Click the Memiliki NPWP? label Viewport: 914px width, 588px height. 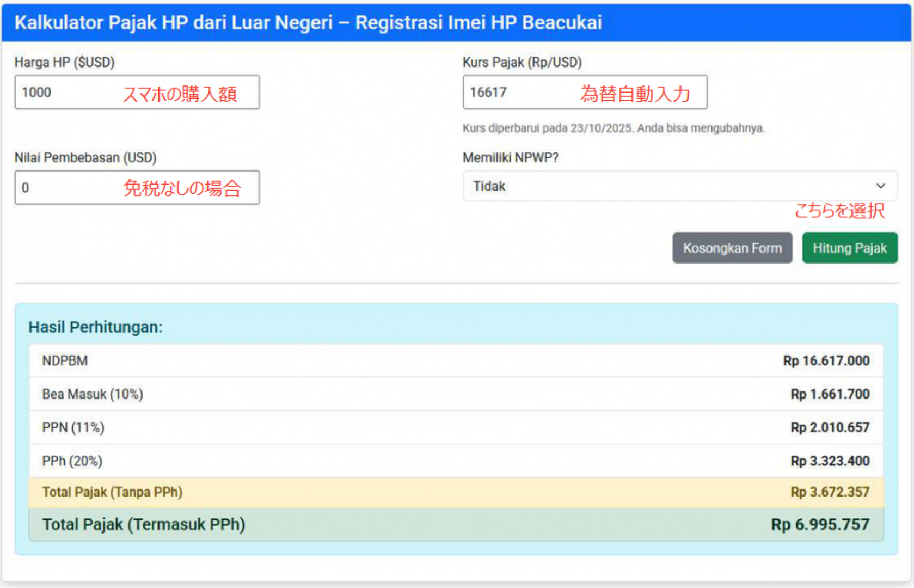510,158
